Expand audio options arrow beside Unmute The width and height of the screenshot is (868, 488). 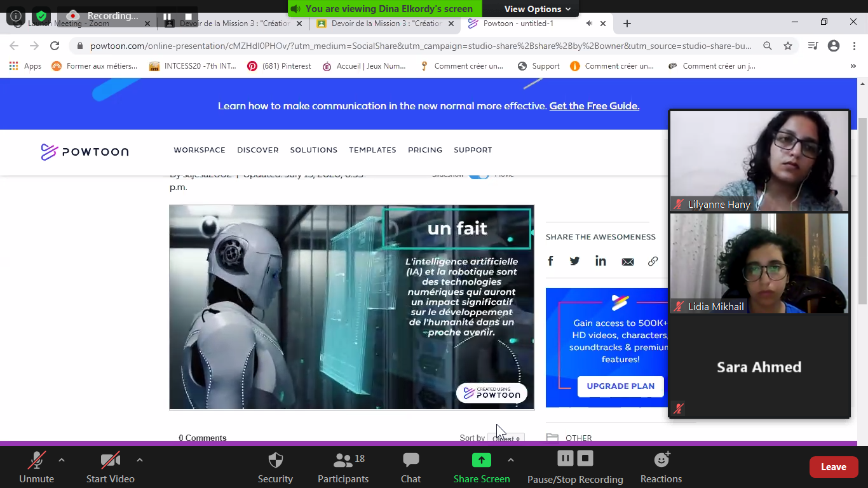pyautogui.click(x=62, y=460)
